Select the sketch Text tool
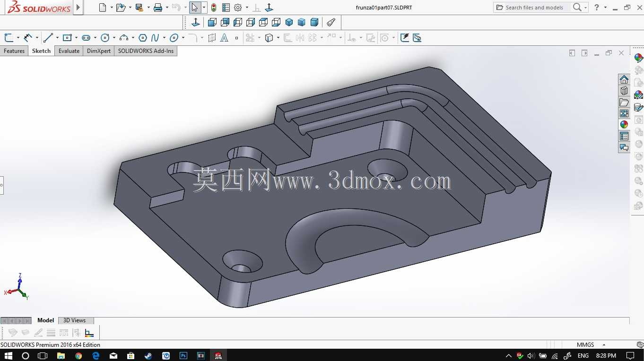644x361 pixels. tap(224, 38)
